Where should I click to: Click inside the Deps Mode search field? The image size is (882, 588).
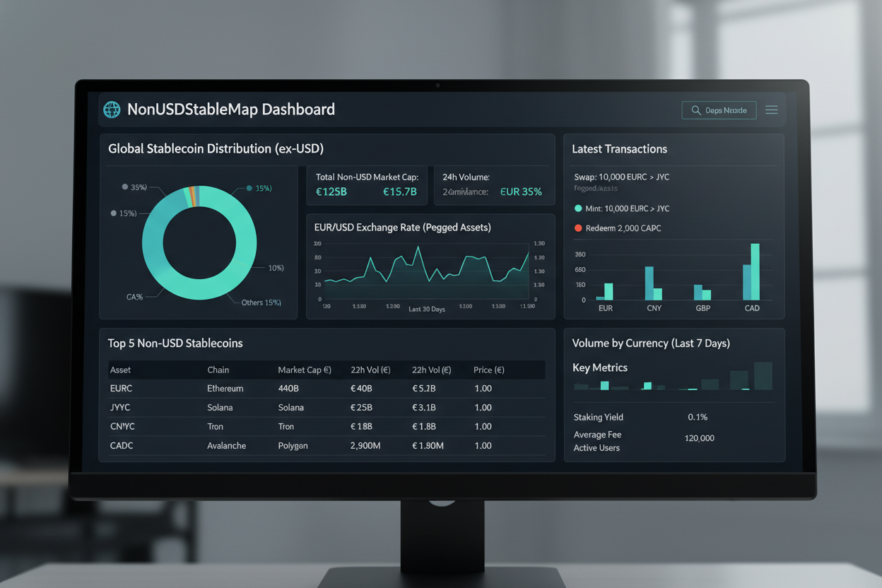point(724,110)
